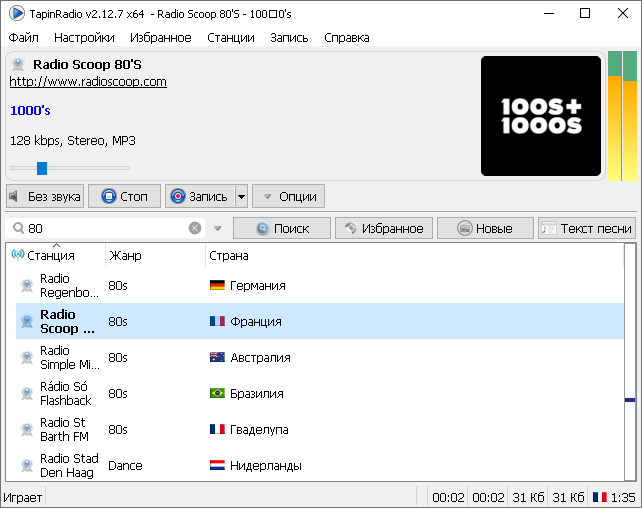Open the Запись button dropdown arrow
Screen dimensions: 642x508
pos(242,197)
